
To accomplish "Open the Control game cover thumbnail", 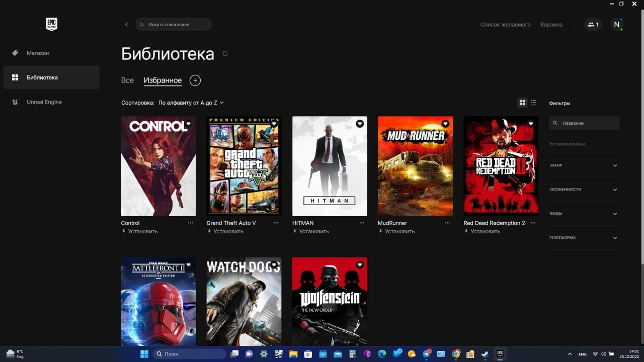I will (x=158, y=166).
